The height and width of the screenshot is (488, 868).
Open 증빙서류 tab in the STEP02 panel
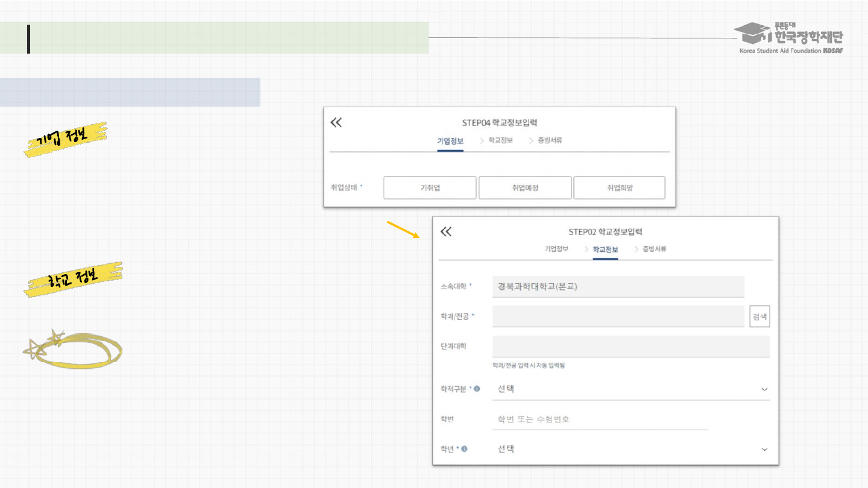[655, 249]
